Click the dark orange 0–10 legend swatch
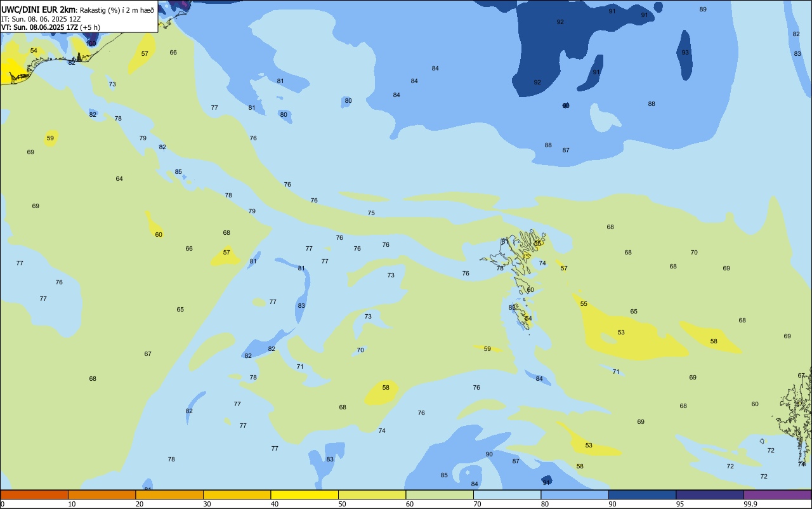812x509 pixels. click(34, 494)
